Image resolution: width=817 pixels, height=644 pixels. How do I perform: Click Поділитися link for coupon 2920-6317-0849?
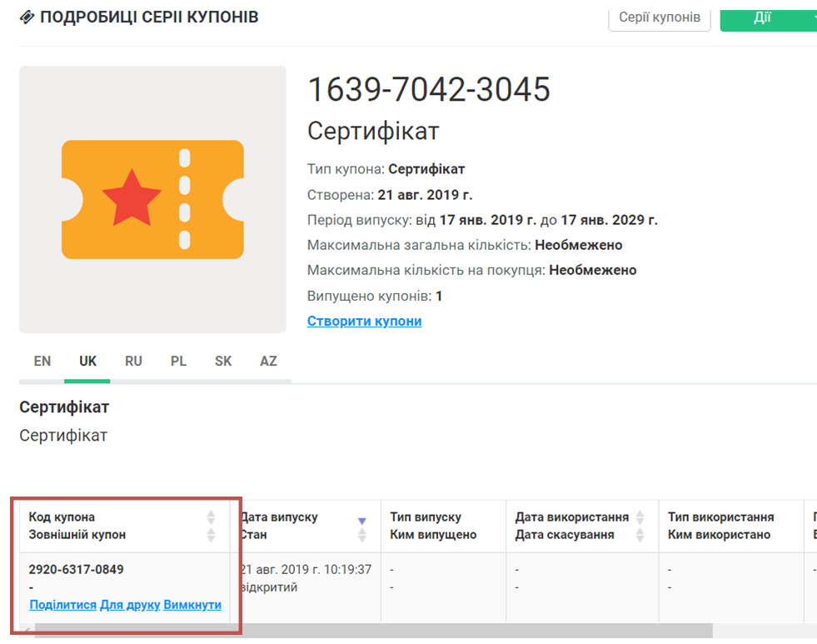click(x=63, y=605)
